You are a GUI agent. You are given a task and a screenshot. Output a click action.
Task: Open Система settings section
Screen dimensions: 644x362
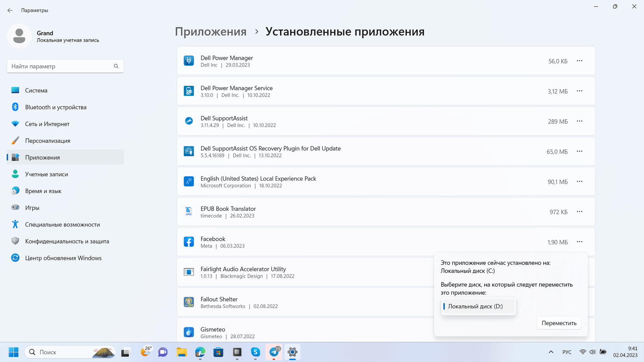(x=65, y=90)
